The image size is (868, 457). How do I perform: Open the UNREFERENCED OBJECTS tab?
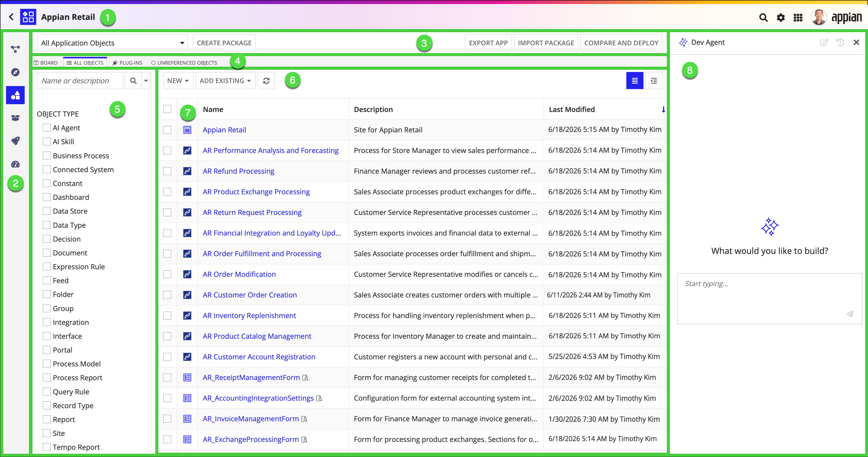(184, 63)
